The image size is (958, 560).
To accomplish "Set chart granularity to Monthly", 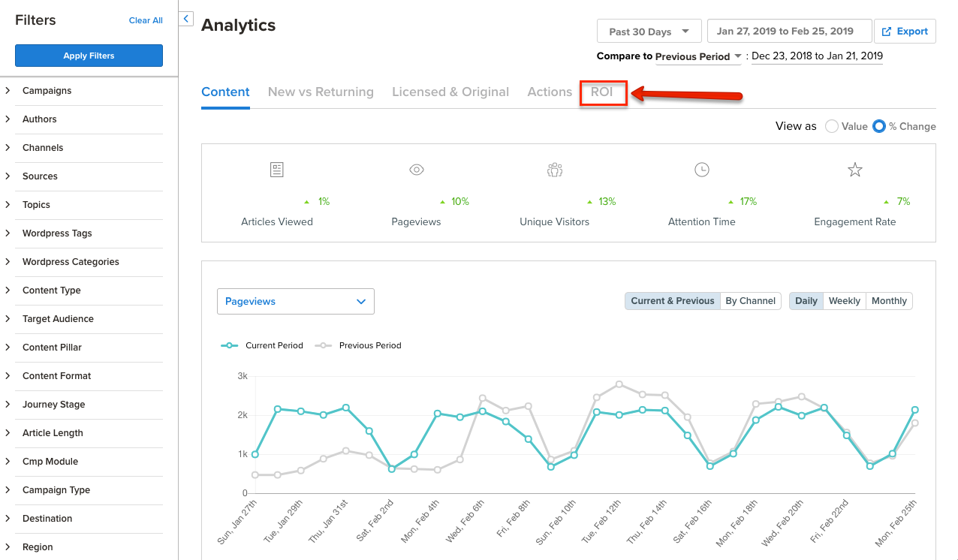I will point(890,301).
